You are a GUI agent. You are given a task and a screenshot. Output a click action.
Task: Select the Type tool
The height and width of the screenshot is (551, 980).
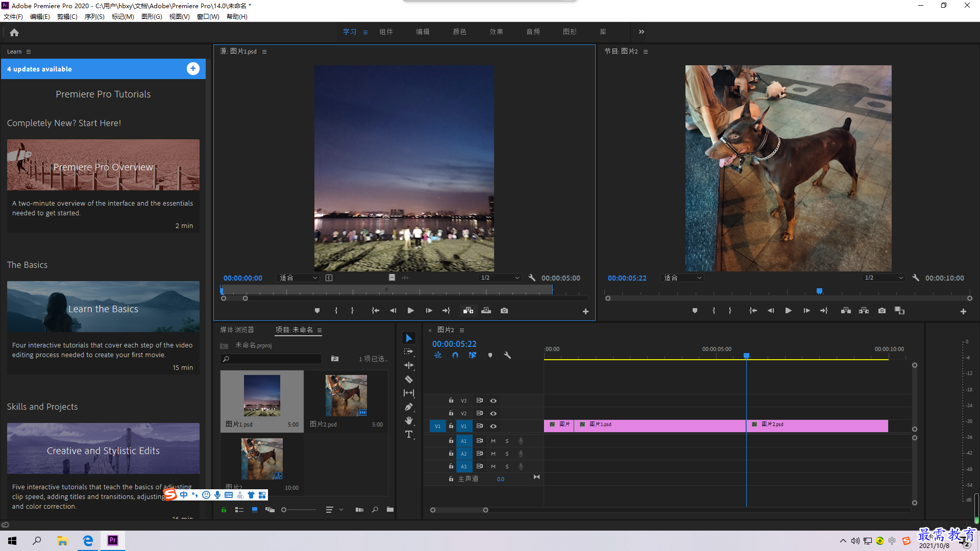pos(409,434)
